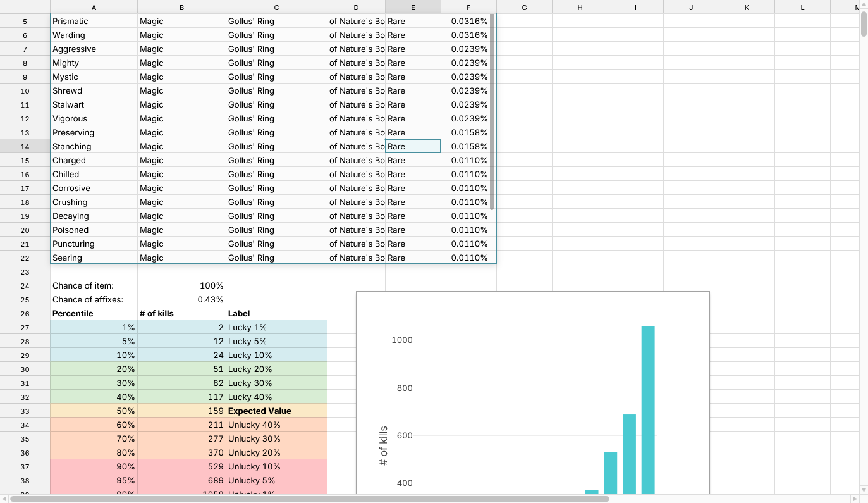Viewport: 868px width, 503px height.
Task: Select the 'Prismatic' cell in column A
Action: point(94,21)
